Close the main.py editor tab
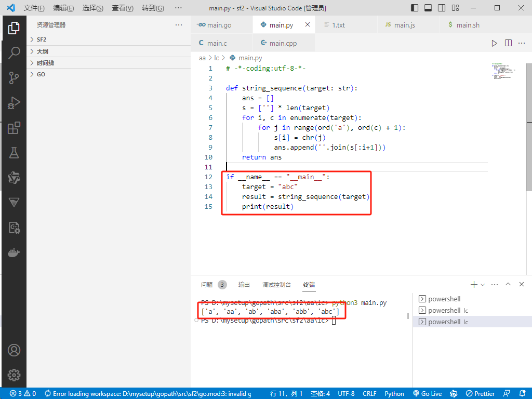 (308, 24)
